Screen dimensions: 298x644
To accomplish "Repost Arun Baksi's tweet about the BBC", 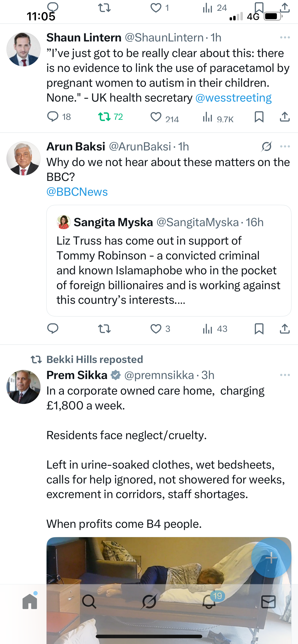I will pos(104,328).
